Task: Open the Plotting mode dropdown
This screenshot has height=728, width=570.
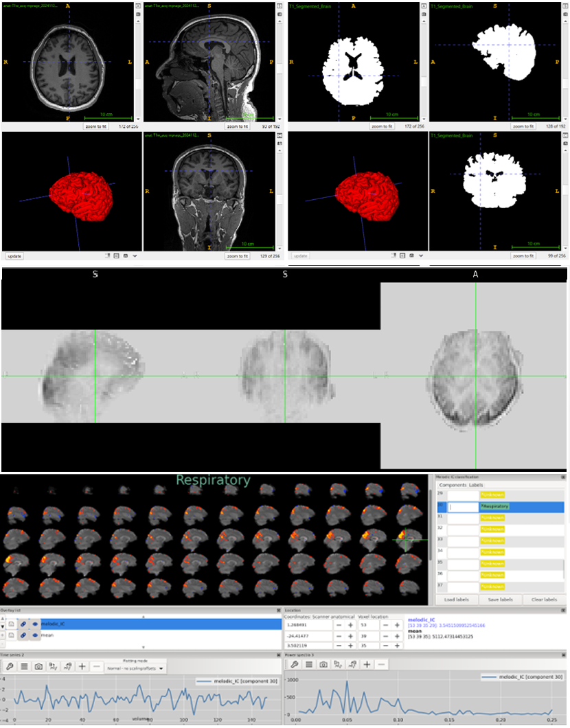Action: [136, 668]
